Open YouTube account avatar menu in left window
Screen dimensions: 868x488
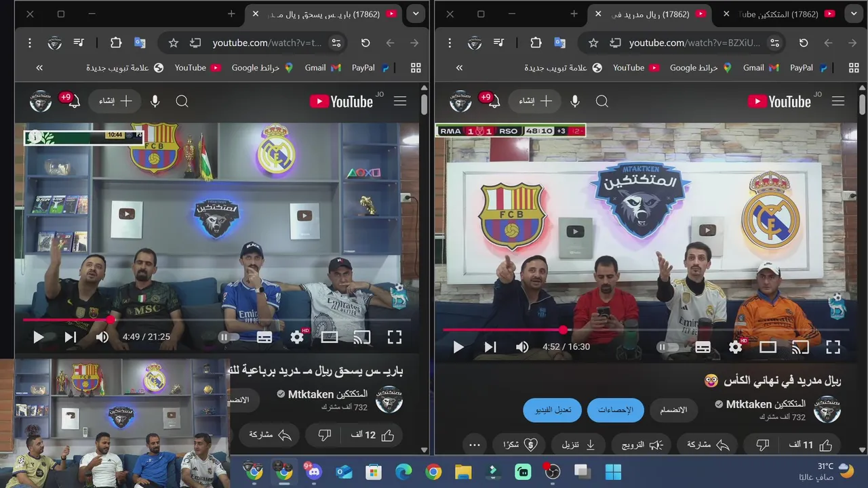coord(41,101)
